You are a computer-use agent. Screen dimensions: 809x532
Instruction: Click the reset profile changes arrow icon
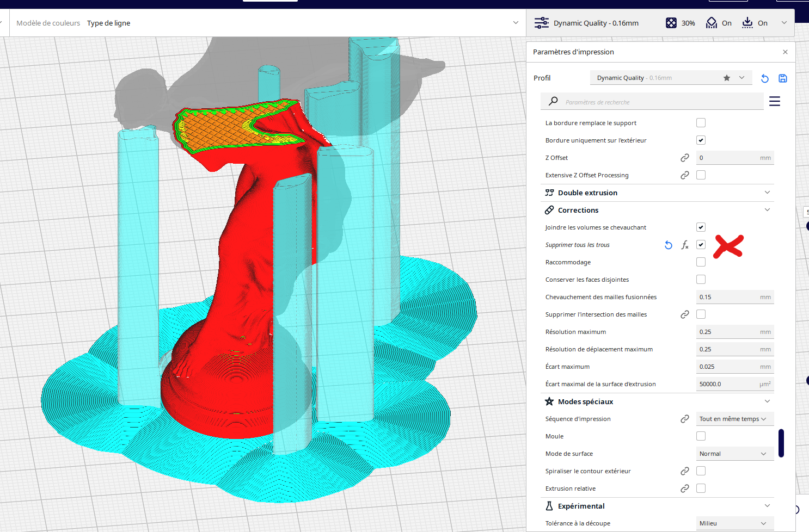[x=764, y=78]
